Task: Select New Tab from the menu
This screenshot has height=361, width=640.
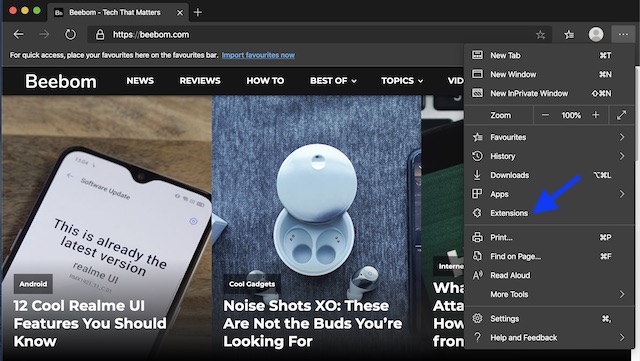Action: click(x=549, y=55)
